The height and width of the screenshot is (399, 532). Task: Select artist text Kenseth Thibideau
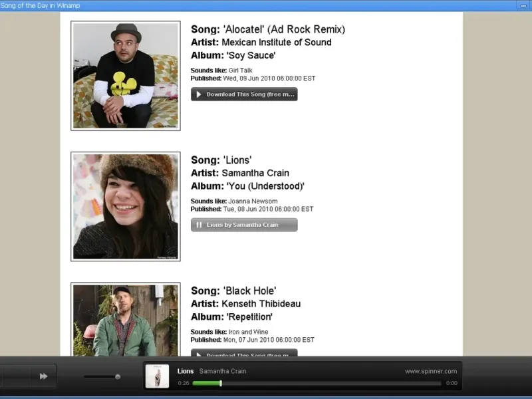(261, 304)
